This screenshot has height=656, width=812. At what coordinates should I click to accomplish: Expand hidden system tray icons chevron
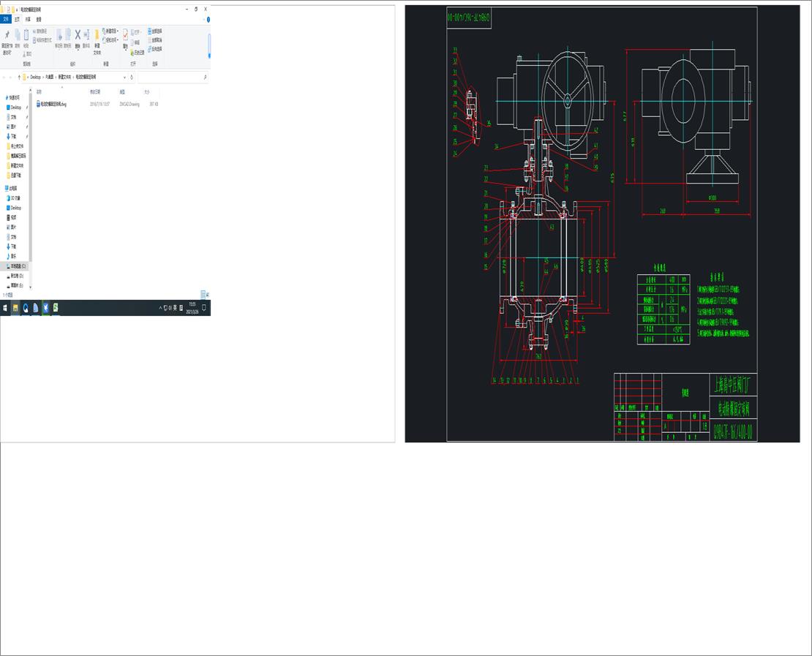coord(160,308)
